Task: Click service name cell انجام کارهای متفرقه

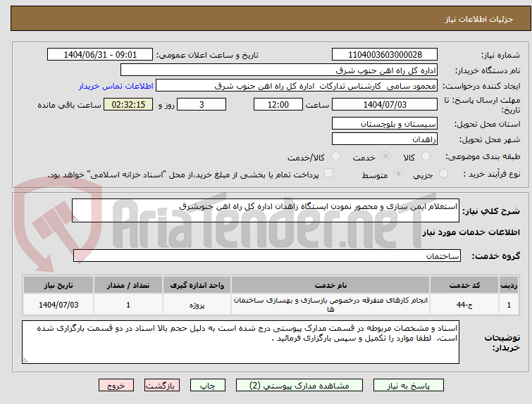Action: coord(330,305)
